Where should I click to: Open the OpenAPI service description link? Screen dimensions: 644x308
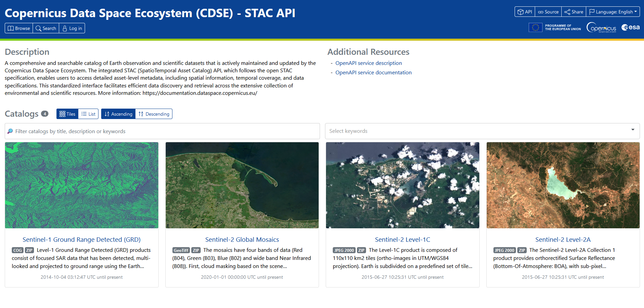tap(368, 63)
